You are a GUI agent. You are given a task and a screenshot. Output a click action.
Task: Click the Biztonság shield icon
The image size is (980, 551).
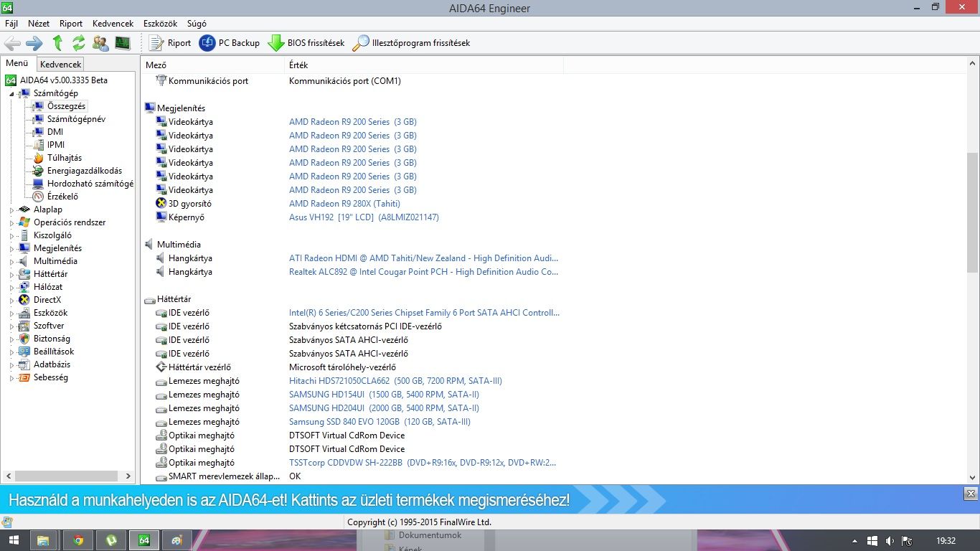point(24,339)
